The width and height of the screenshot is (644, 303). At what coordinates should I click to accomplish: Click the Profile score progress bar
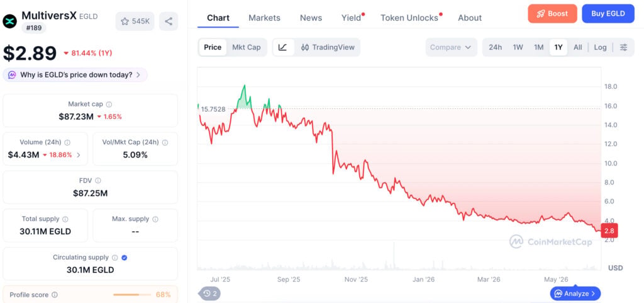tap(132, 295)
